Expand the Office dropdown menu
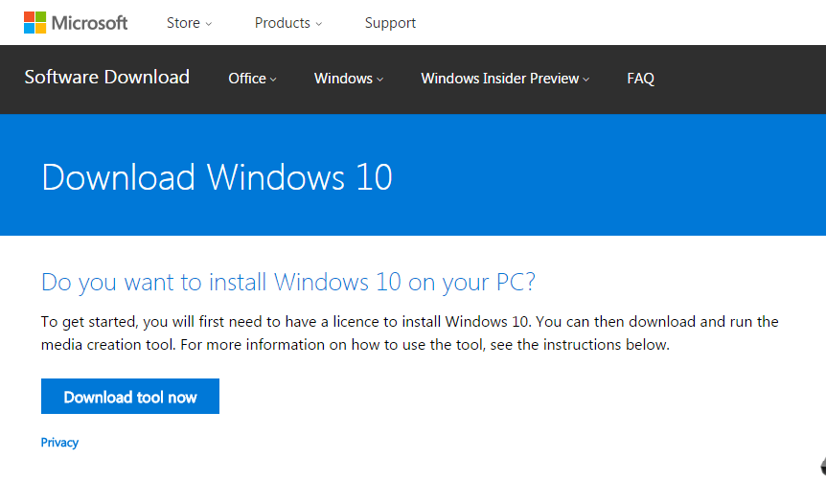This screenshot has width=826, height=504. pos(252,79)
